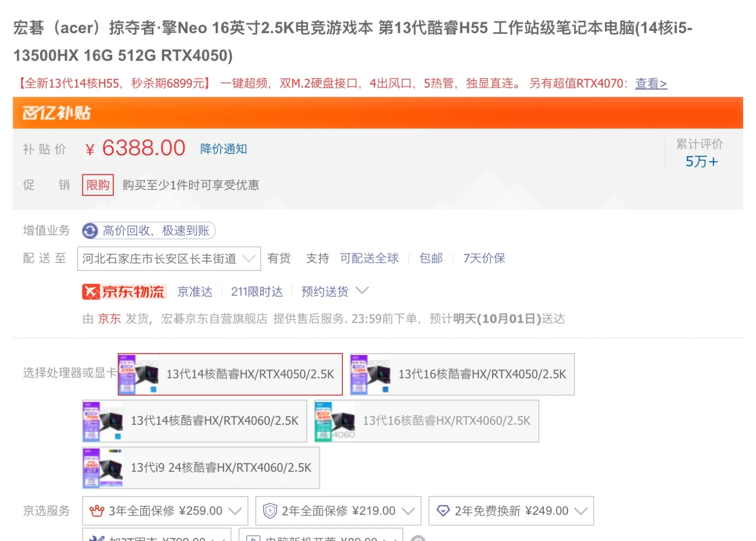Click the 有货 stock status text
The image size is (756, 541).
click(279, 258)
